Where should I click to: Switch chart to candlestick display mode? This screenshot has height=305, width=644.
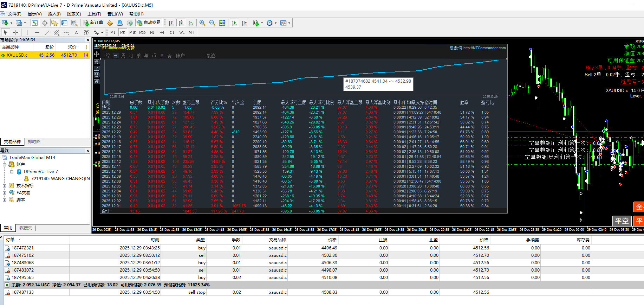coord(181,23)
